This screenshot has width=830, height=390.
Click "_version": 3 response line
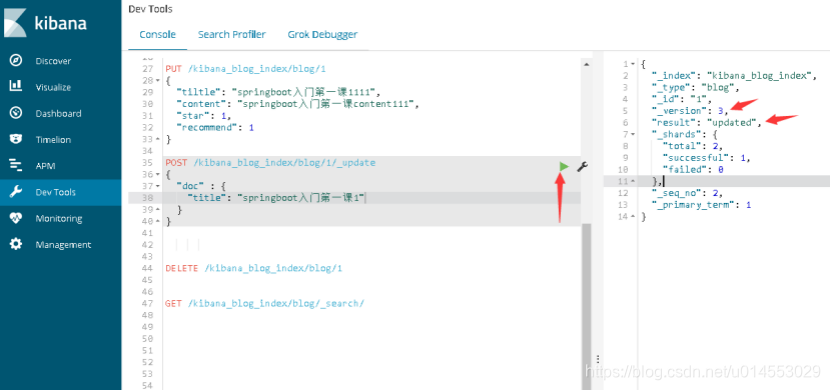(x=690, y=111)
